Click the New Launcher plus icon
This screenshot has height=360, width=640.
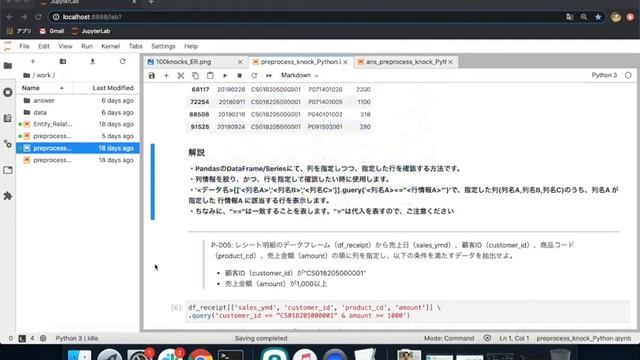[33, 61]
